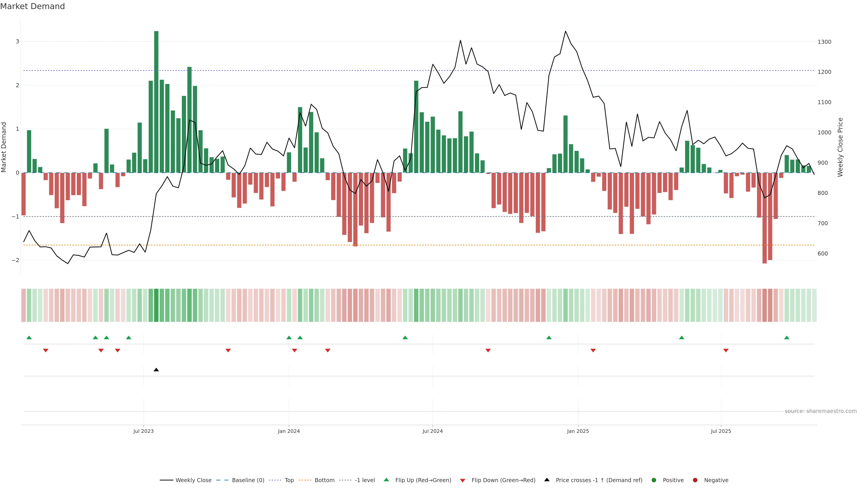The image size is (868, 488).
Task: Click the green Positive legend dot
Action: click(654, 480)
